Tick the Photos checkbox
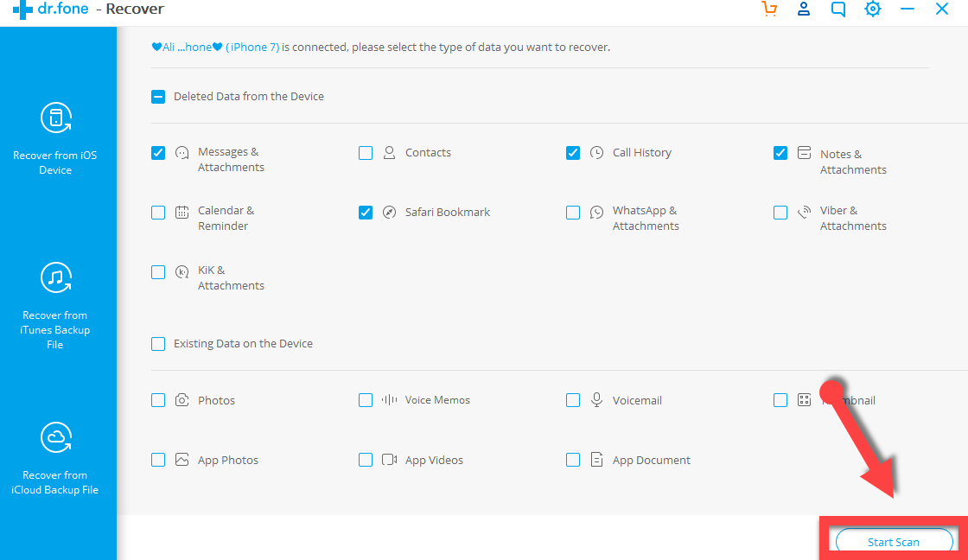The image size is (968, 560). (158, 400)
